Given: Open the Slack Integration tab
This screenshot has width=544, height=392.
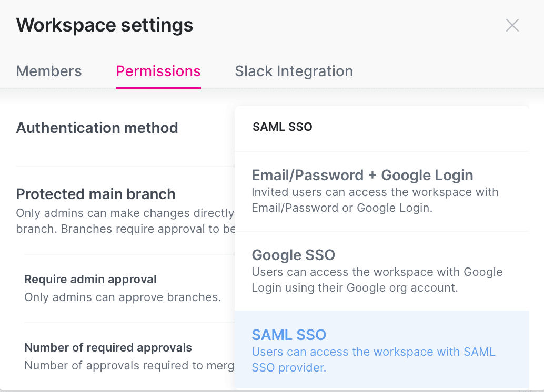Looking at the screenshot, I should pos(294,71).
